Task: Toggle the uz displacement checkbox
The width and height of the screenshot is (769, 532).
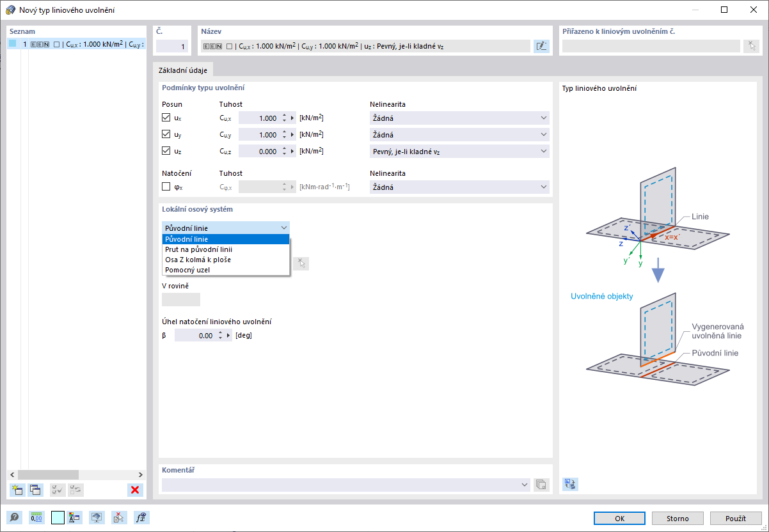Action: point(166,151)
